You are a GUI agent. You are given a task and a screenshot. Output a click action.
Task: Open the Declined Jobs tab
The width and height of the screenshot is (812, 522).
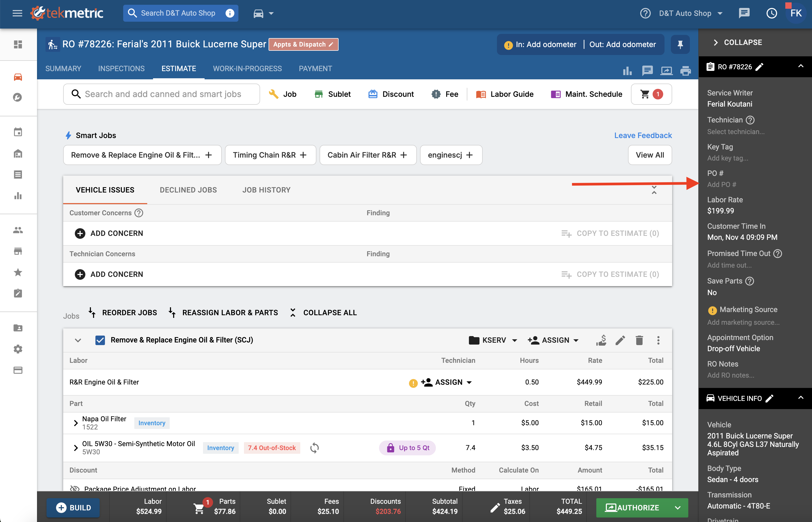188,190
